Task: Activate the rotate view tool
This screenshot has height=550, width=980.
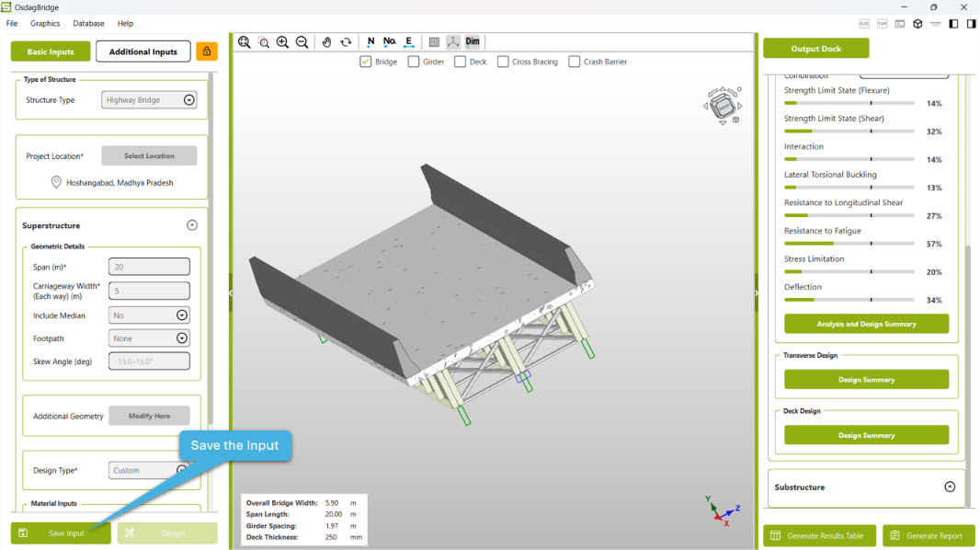Action: pyautogui.click(x=346, y=42)
